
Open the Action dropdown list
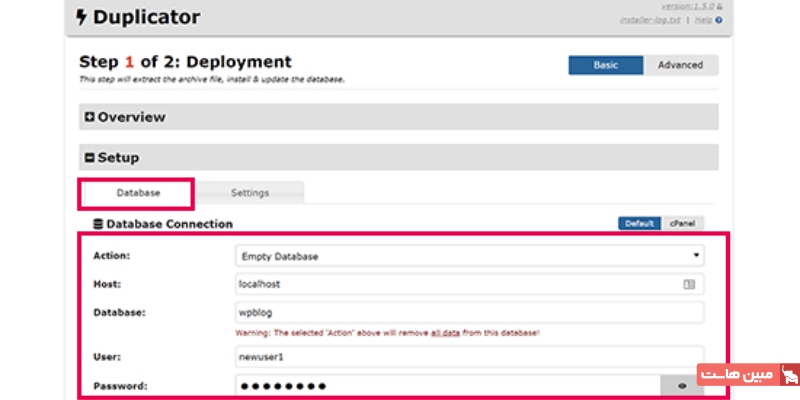point(470,256)
